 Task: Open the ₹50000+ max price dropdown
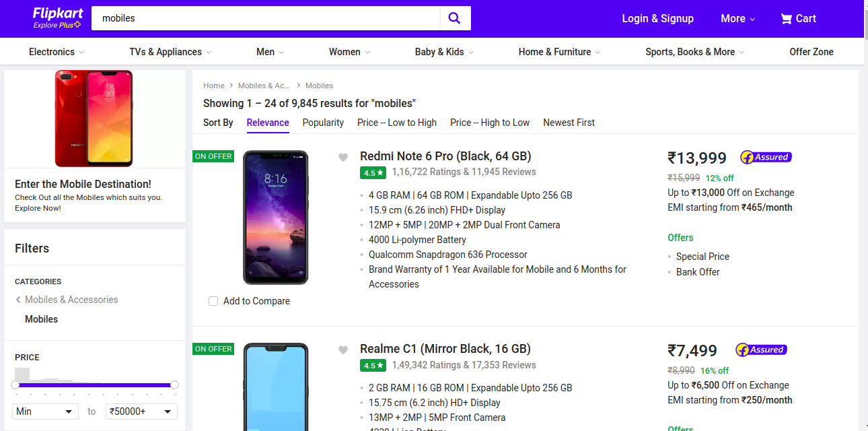point(141,411)
